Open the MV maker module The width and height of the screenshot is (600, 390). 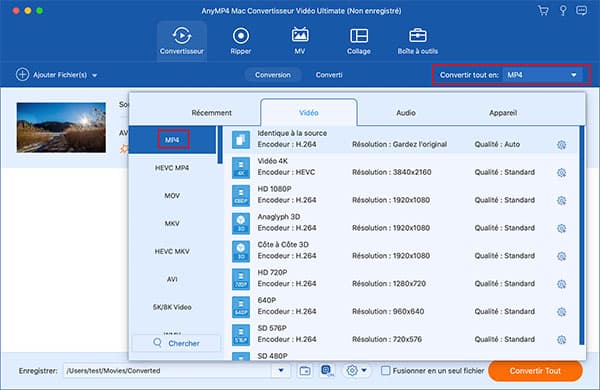[300, 41]
